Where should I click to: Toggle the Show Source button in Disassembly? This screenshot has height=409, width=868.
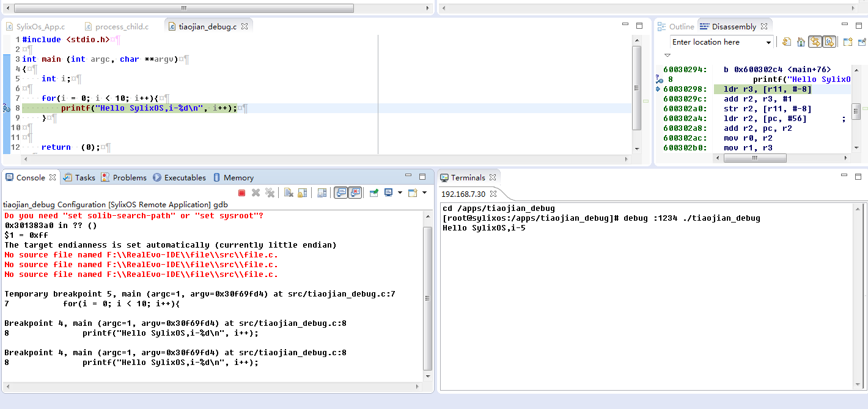click(829, 42)
